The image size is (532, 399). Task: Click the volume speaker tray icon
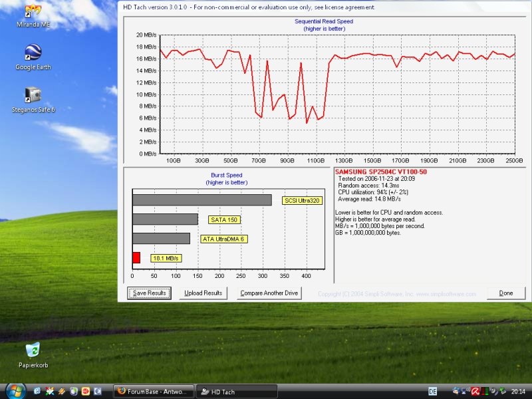pos(494,391)
